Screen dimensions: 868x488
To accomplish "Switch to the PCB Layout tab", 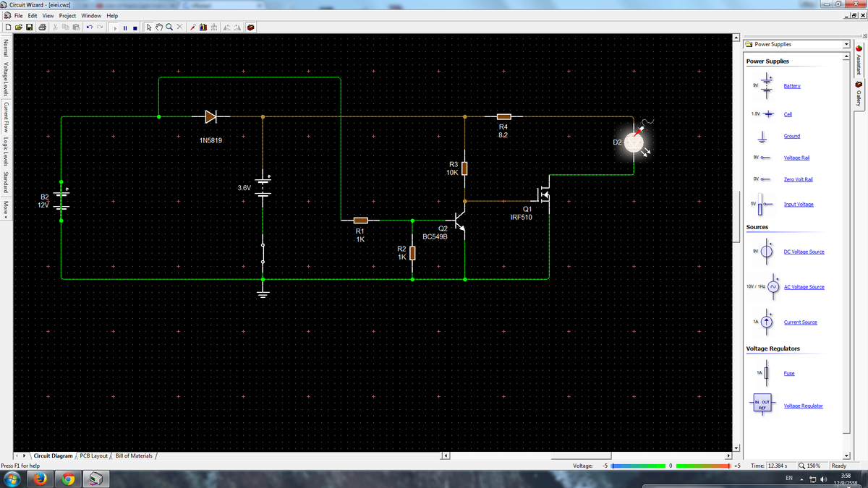I will point(93,455).
